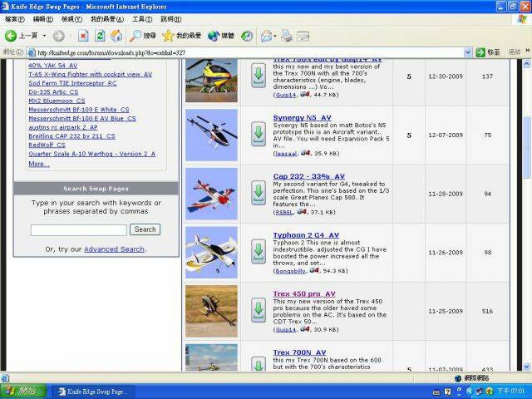Click scrollbar down arrow
Screen dimensions: 532x399
[x=526, y=367]
